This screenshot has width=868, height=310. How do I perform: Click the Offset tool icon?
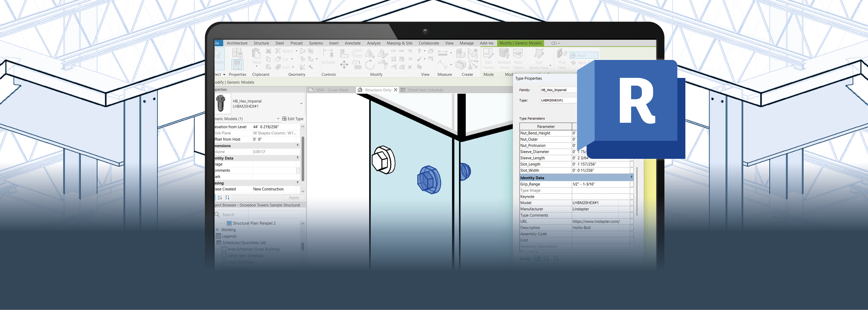pos(357,53)
